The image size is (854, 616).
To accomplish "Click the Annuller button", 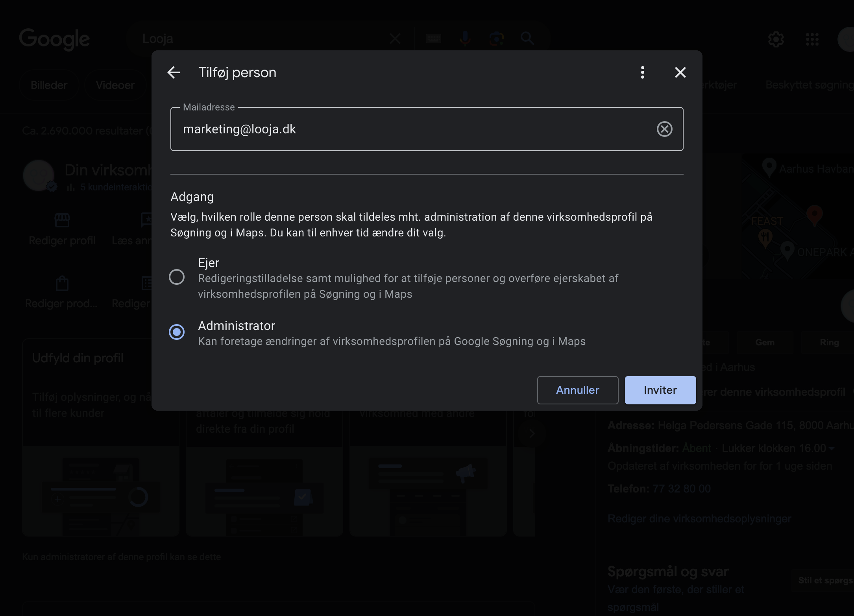I will click(x=577, y=390).
